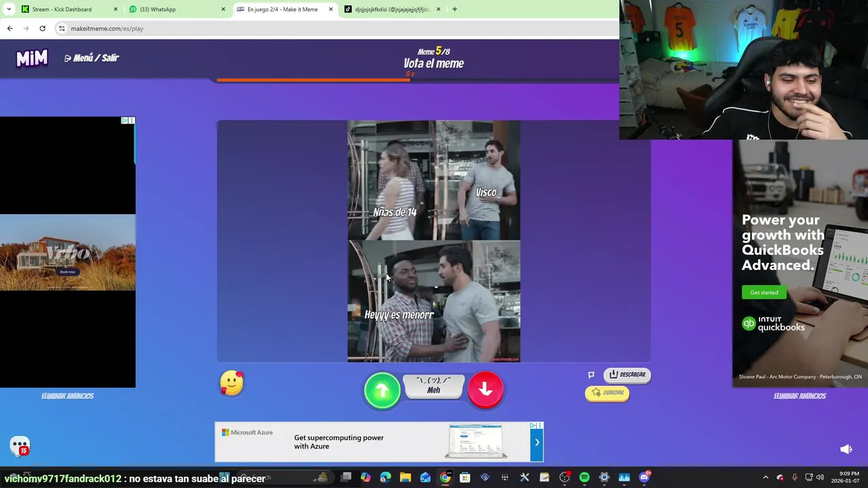Viewport: 868px width, 488px height.
Task: Open Task View in taskbar
Action: [x=346, y=478]
